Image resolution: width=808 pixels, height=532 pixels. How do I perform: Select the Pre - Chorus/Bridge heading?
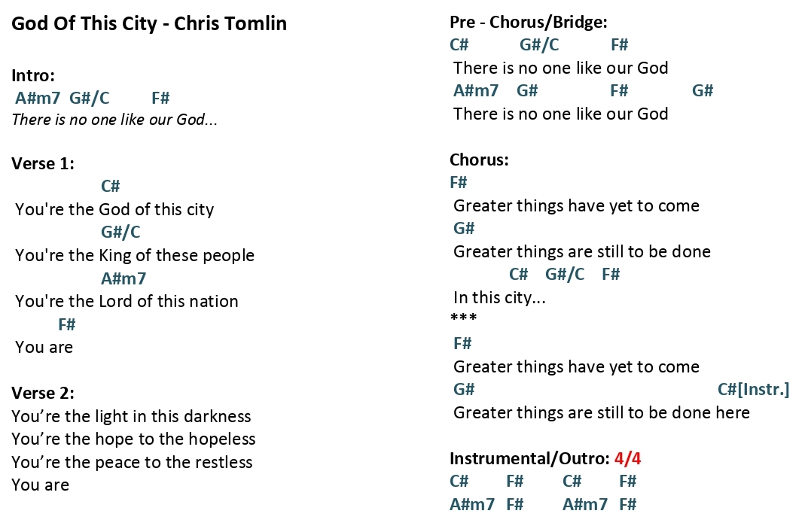click(529, 22)
